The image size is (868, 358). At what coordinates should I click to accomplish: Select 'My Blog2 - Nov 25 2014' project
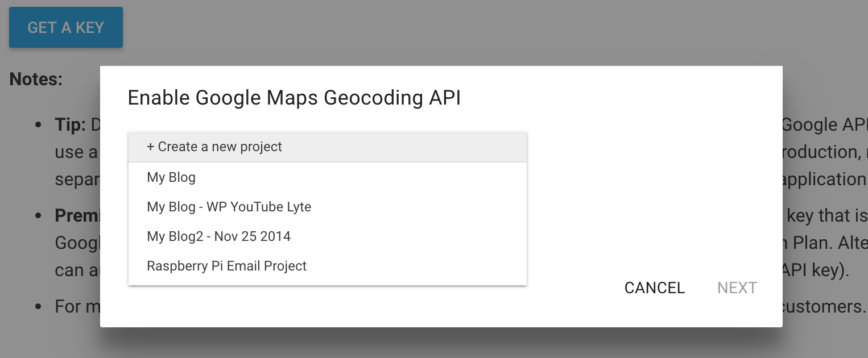(x=328, y=236)
